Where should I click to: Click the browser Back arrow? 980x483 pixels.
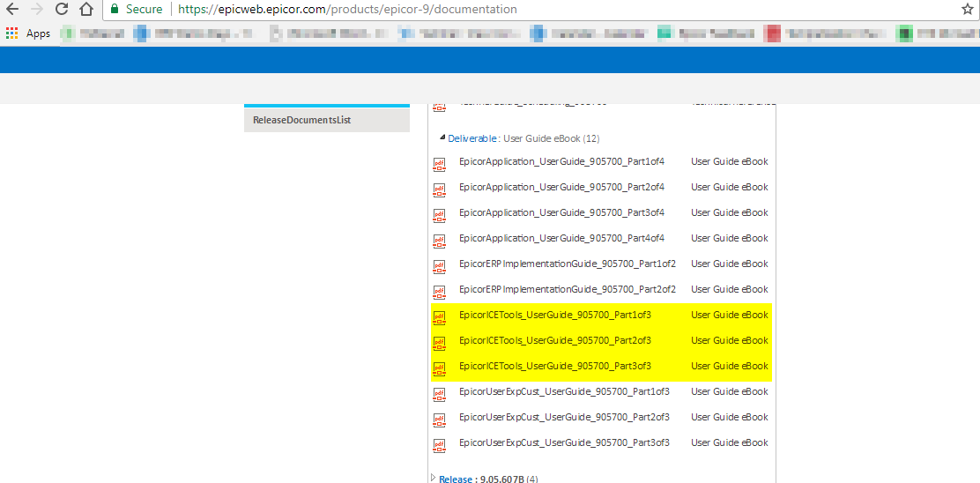(x=11, y=10)
